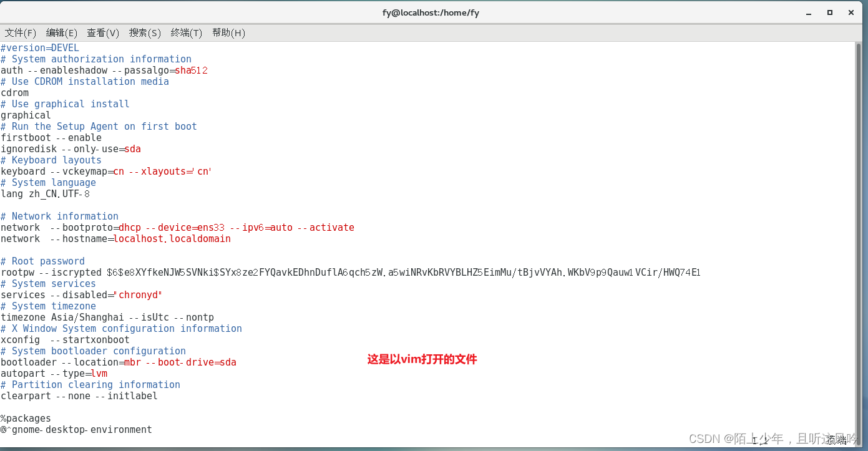Open the 终端(T) menu
Image resolution: width=868 pixels, height=451 pixels.
(187, 33)
